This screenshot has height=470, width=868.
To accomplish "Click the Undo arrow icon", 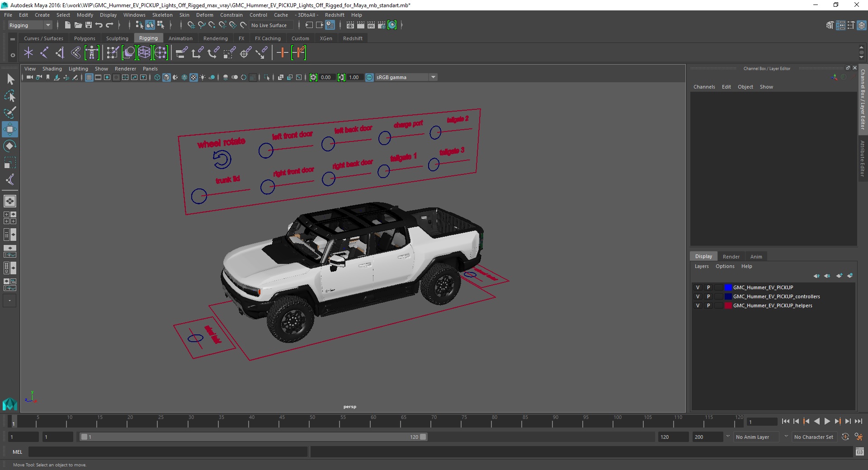I will pos(99,25).
